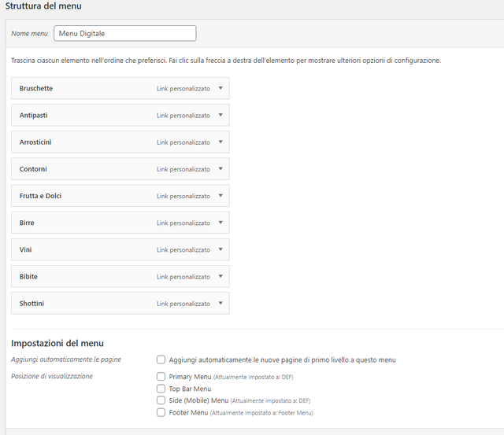Select the Shottini menu item title
The height and width of the screenshot is (435, 504).
pos(32,304)
